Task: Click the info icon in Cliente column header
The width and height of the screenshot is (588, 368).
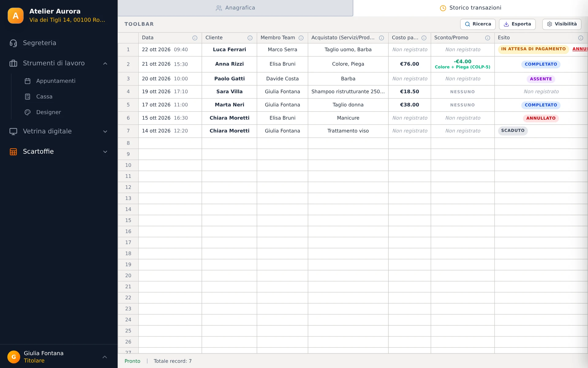Action: click(250, 38)
